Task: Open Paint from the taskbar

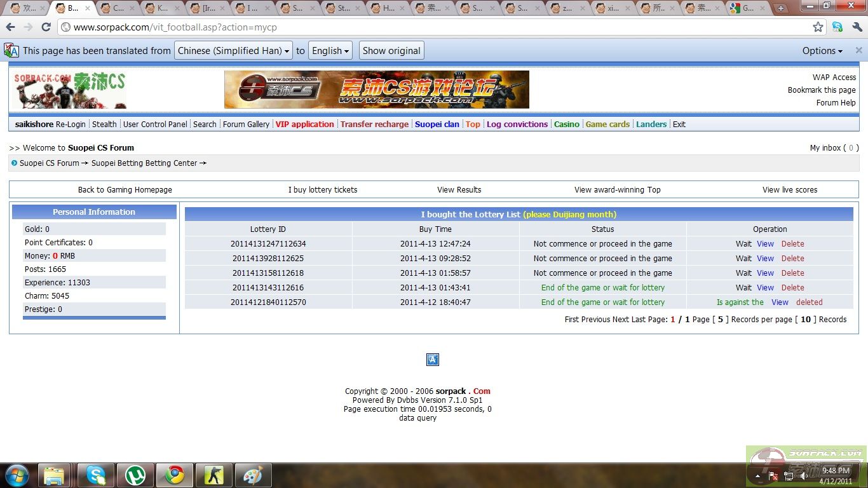Action: (253, 475)
